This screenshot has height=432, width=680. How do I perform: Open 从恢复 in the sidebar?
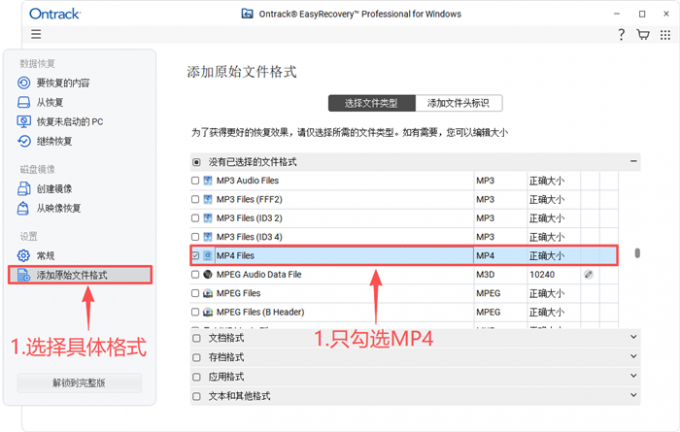click(x=50, y=102)
